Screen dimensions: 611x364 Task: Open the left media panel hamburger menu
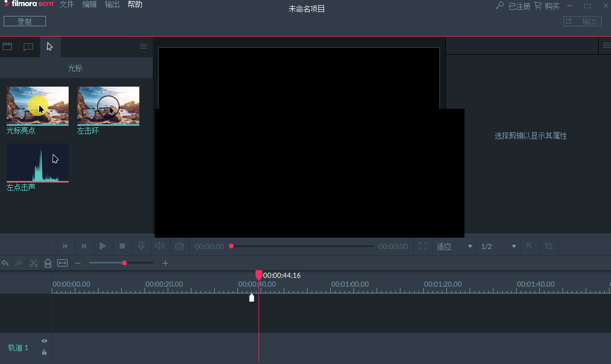[x=143, y=46]
